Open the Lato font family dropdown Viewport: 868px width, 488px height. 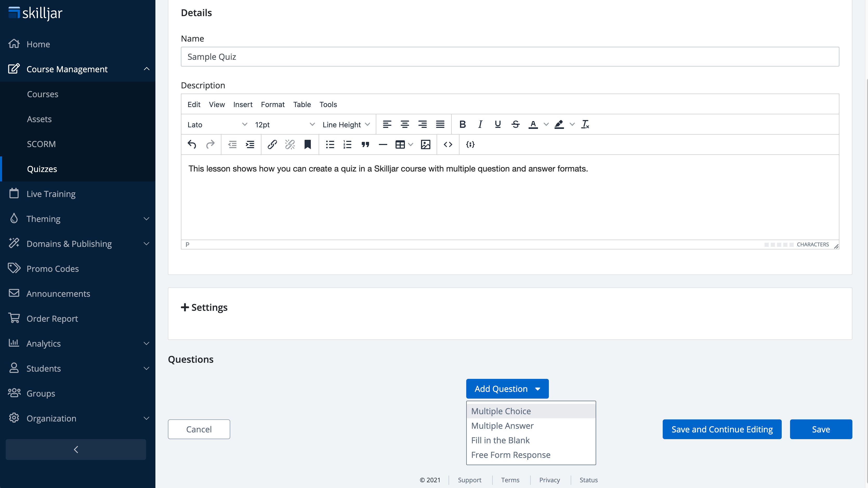coord(217,124)
